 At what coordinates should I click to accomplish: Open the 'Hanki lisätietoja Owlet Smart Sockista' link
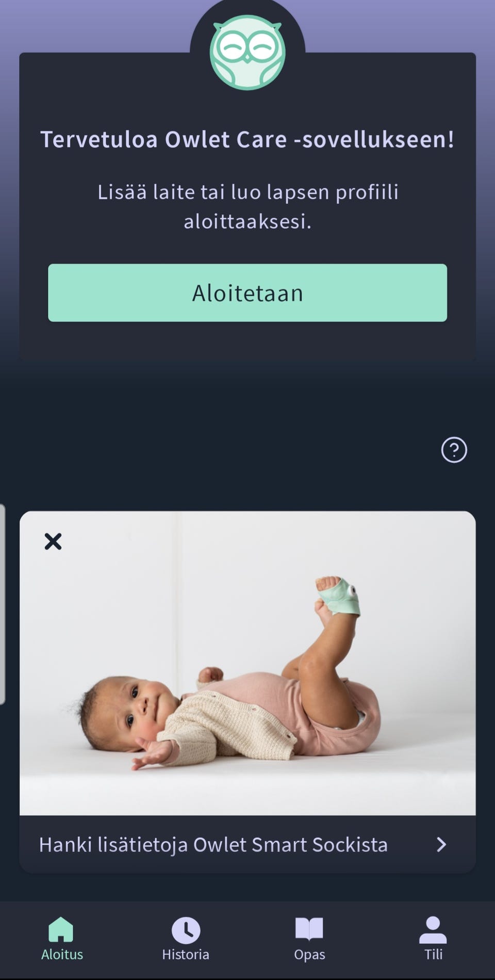click(x=213, y=845)
